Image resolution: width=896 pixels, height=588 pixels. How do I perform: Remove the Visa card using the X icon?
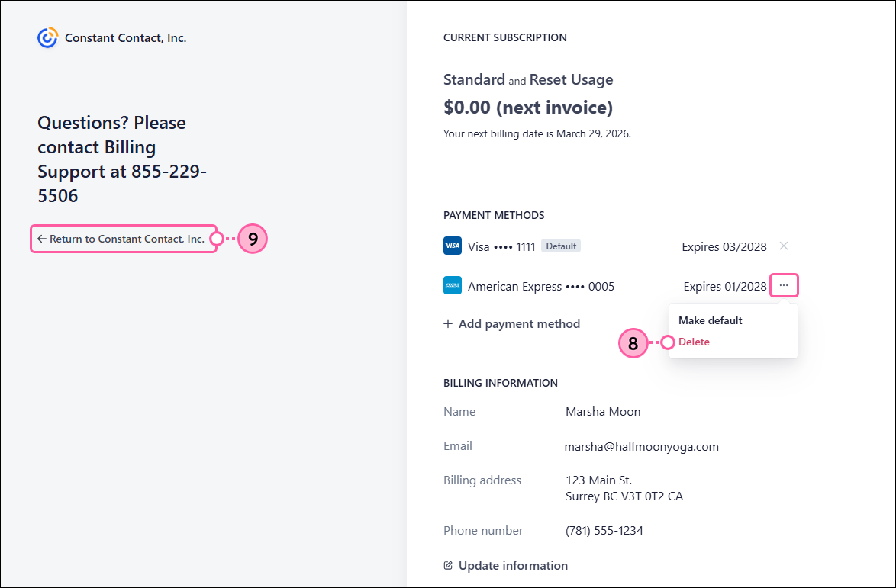783,246
